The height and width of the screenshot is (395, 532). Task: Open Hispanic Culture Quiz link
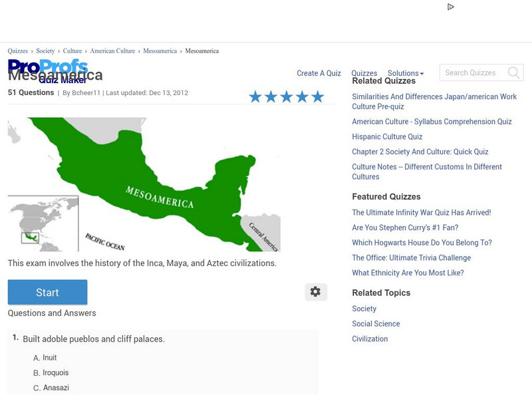click(387, 137)
